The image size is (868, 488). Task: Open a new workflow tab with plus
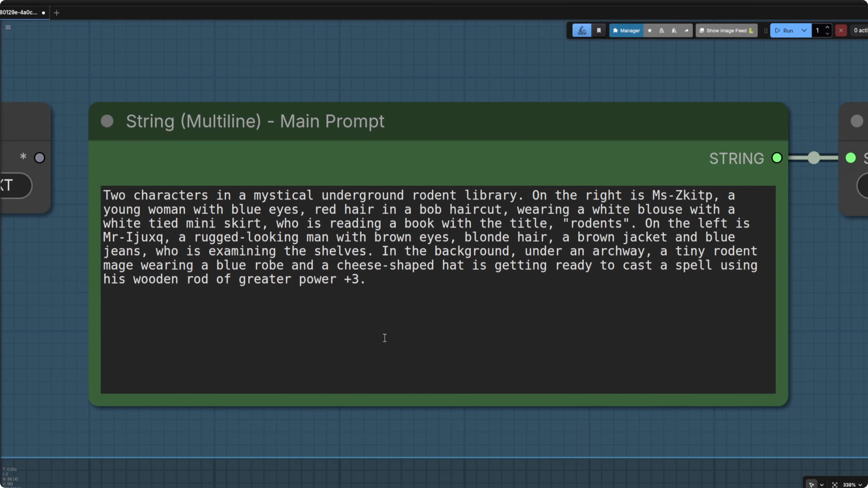[57, 13]
